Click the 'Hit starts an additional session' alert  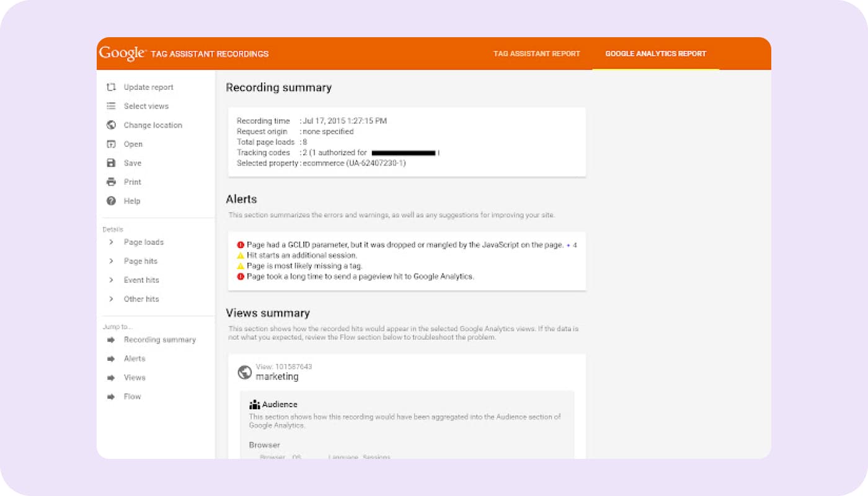tap(302, 255)
